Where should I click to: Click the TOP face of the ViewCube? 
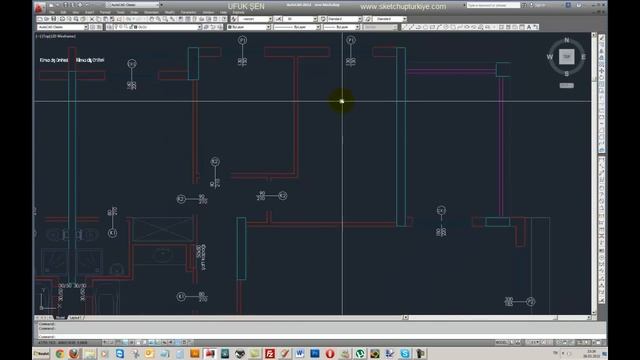(x=567, y=57)
